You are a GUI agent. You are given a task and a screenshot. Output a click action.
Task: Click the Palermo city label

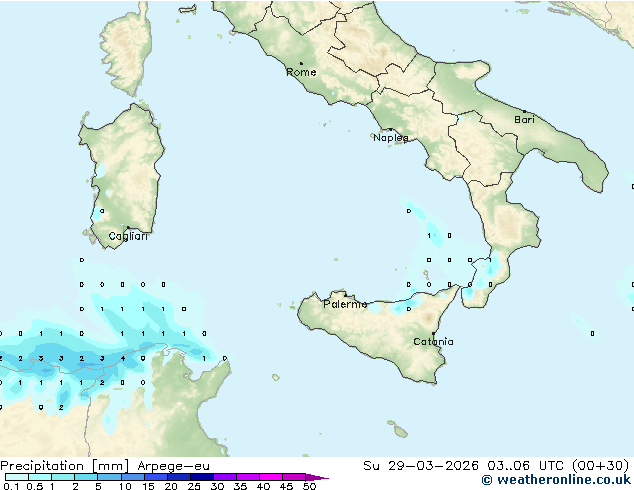pyautogui.click(x=345, y=304)
